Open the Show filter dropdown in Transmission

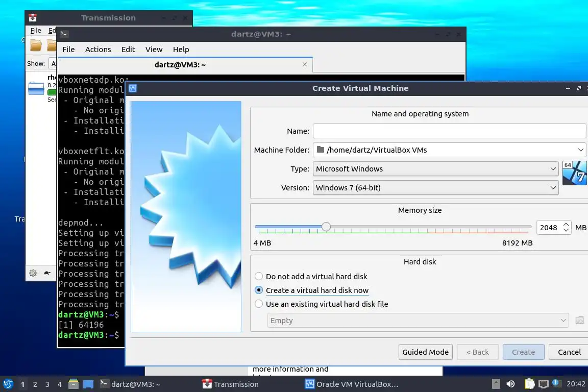coord(53,64)
